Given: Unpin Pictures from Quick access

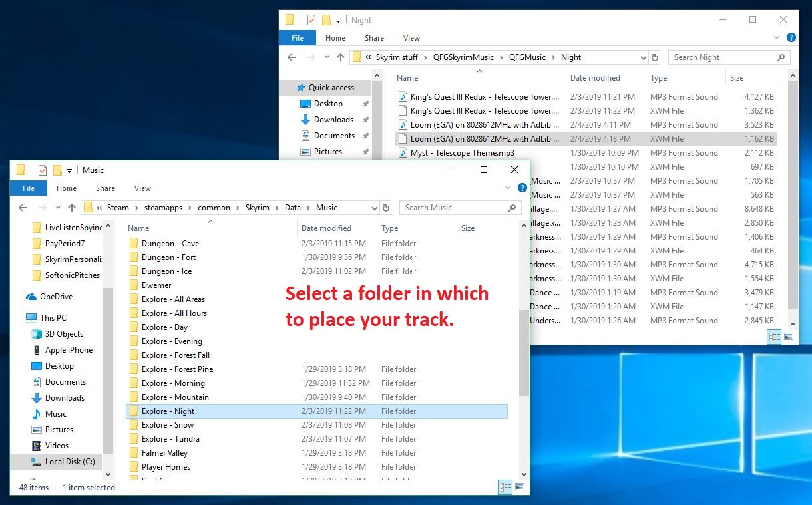Looking at the screenshot, I should [x=365, y=151].
